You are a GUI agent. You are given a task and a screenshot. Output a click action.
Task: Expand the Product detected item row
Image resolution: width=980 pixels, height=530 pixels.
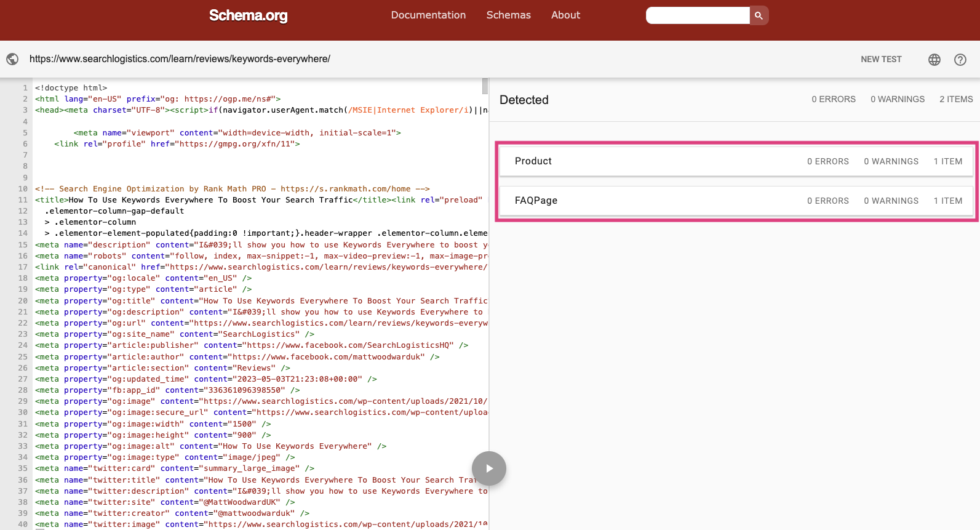click(x=736, y=161)
